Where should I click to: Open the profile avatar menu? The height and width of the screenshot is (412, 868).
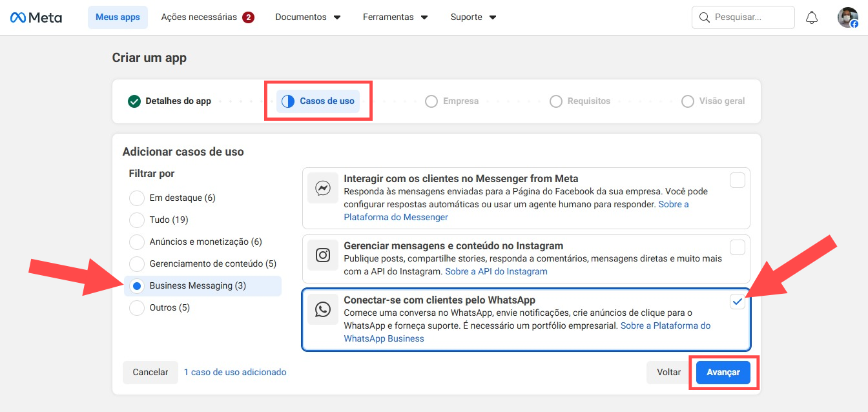(847, 17)
